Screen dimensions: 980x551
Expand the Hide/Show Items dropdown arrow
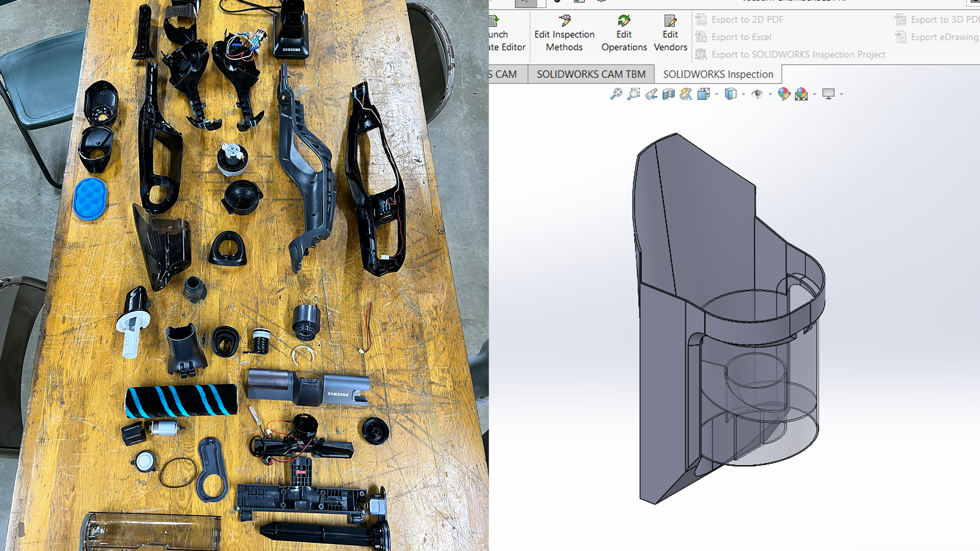pos(770,94)
